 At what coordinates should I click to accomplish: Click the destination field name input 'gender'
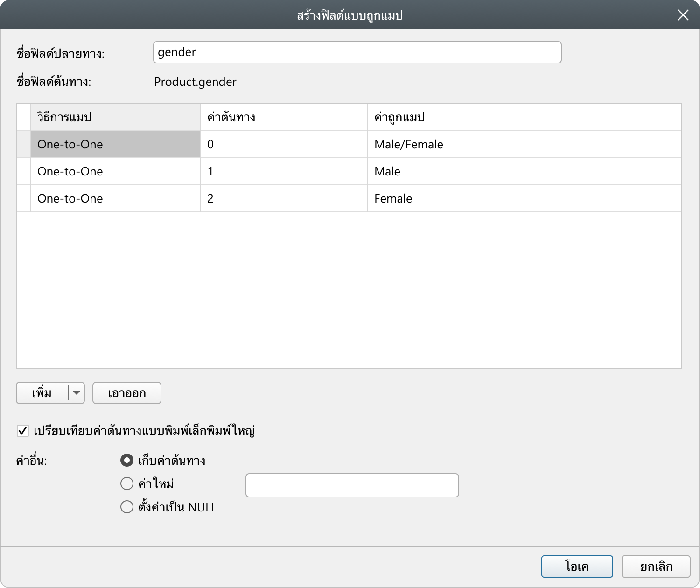tap(357, 52)
